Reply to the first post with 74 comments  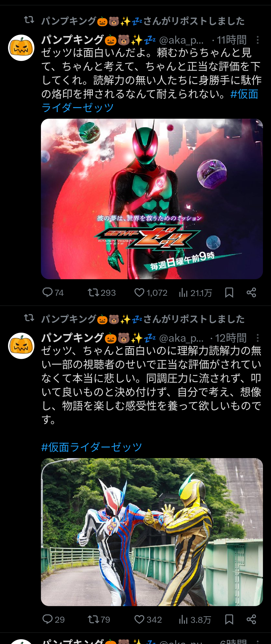53,293
